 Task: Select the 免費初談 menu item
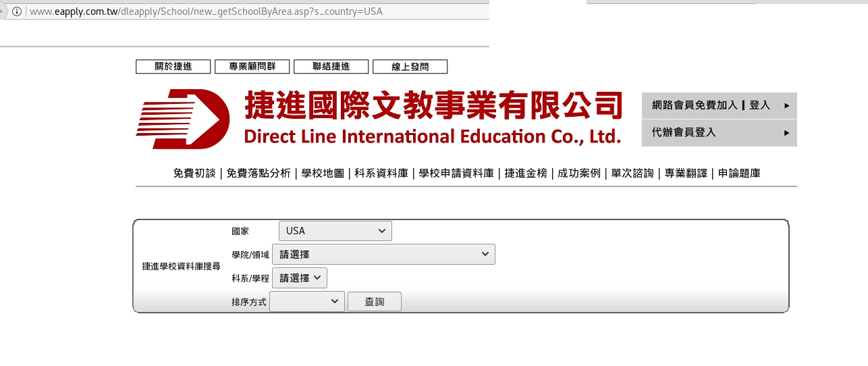coord(194,174)
